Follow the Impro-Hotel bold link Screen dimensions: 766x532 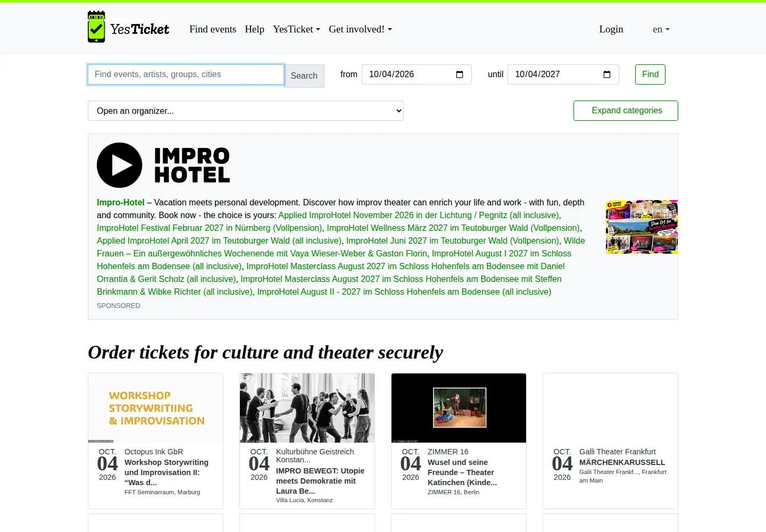[x=121, y=202]
